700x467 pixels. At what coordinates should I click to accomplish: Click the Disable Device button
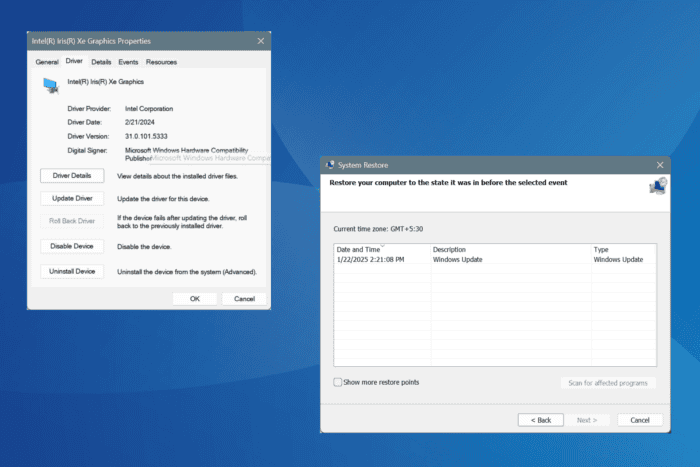click(72, 246)
